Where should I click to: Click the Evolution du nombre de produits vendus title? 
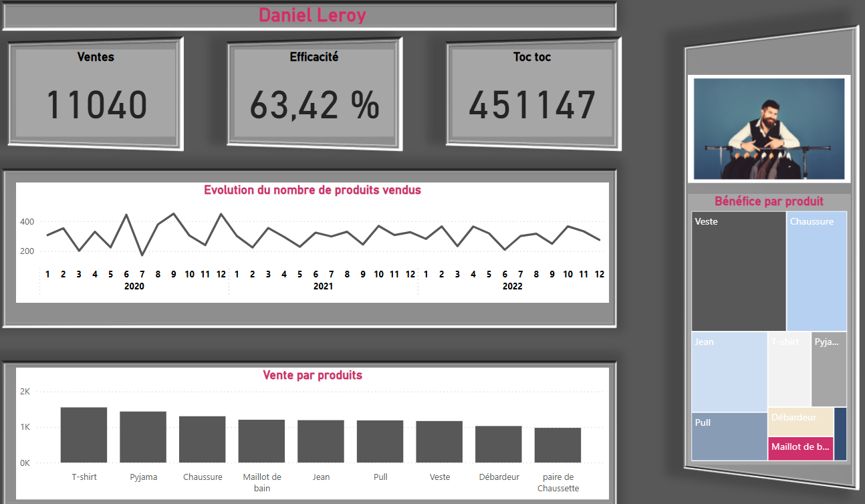[x=312, y=190]
